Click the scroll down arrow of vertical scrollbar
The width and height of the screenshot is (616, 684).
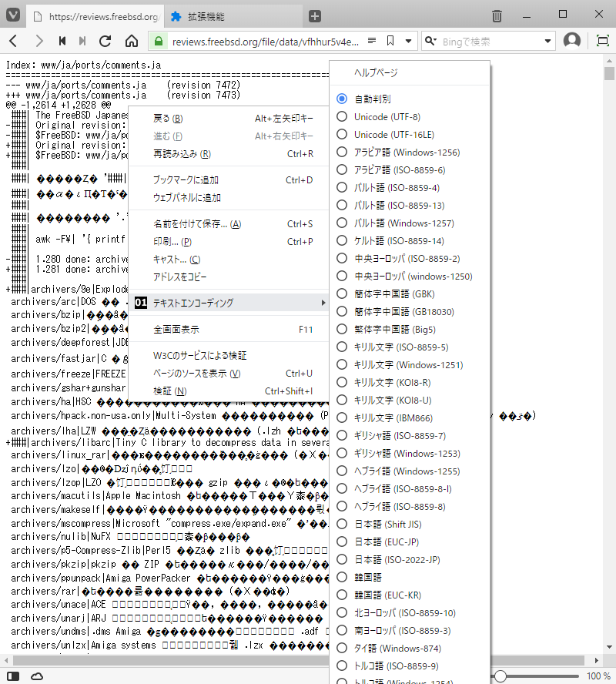(609, 647)
